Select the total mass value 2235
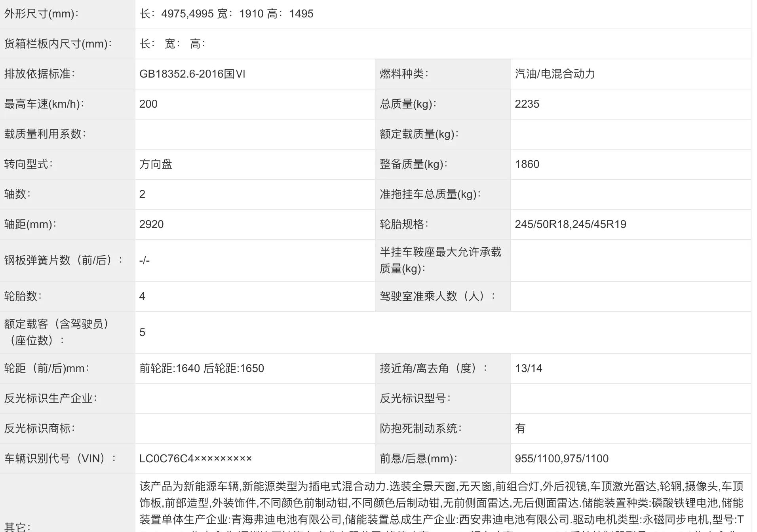The width and height of the screenshot is (757, 532). 527,104
